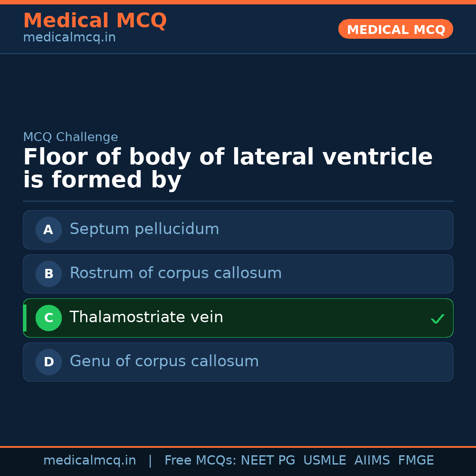
Task: Click the MCQ Challenge heading
Action: (x=71, y=137)
